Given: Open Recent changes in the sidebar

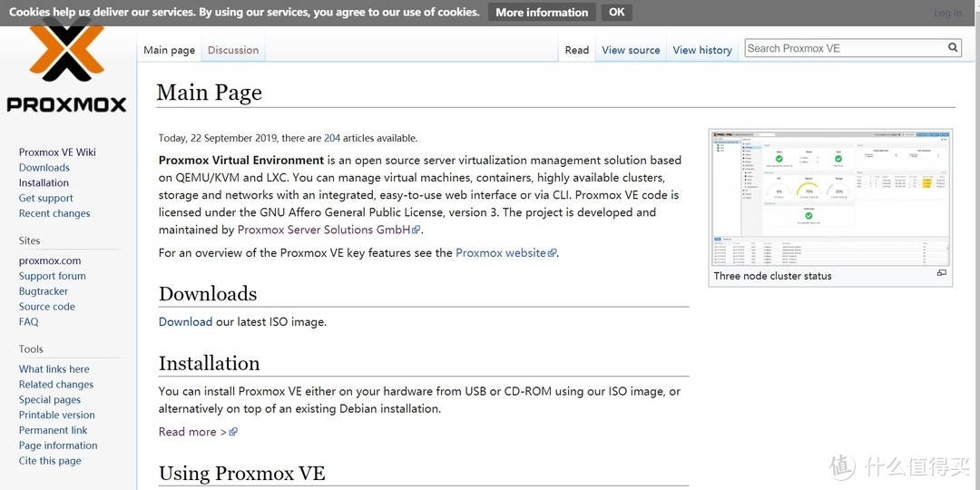Looking at the screenshot, I should (x=54, y=213).
